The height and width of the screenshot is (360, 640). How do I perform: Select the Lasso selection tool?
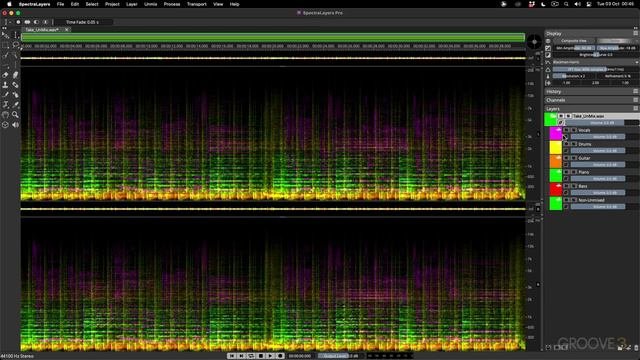tap(15, 45)
